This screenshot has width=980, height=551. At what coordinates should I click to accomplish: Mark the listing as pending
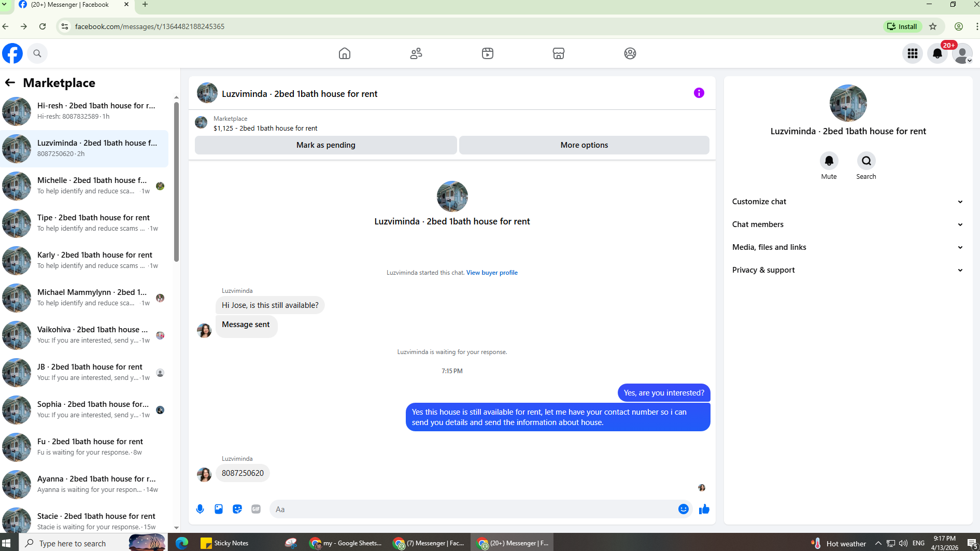click(326, 145)
